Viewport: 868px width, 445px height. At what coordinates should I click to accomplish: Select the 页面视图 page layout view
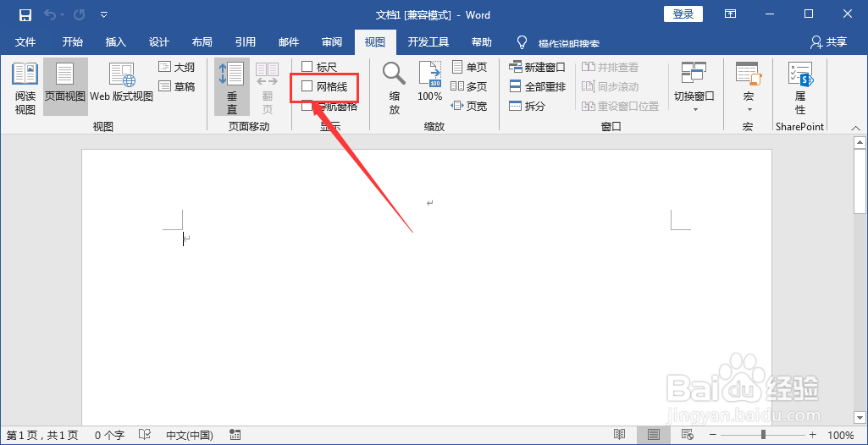(x=65, y=88)
